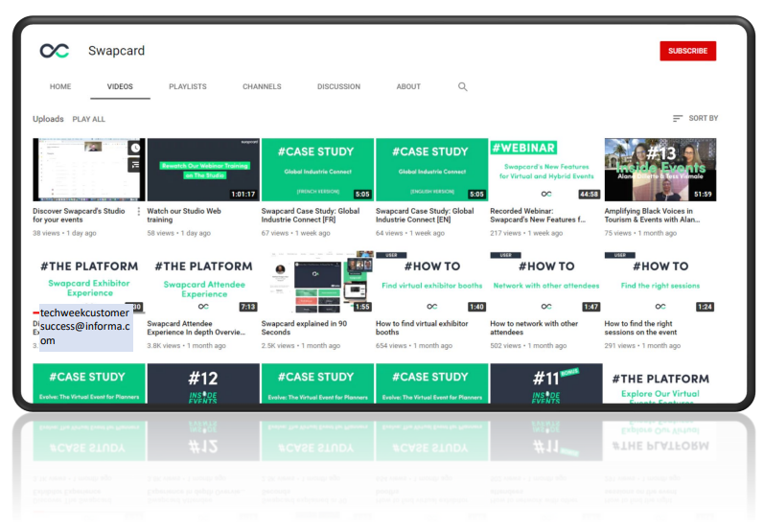Open Case Study French version thumbnail

click(x=317, y=170)
